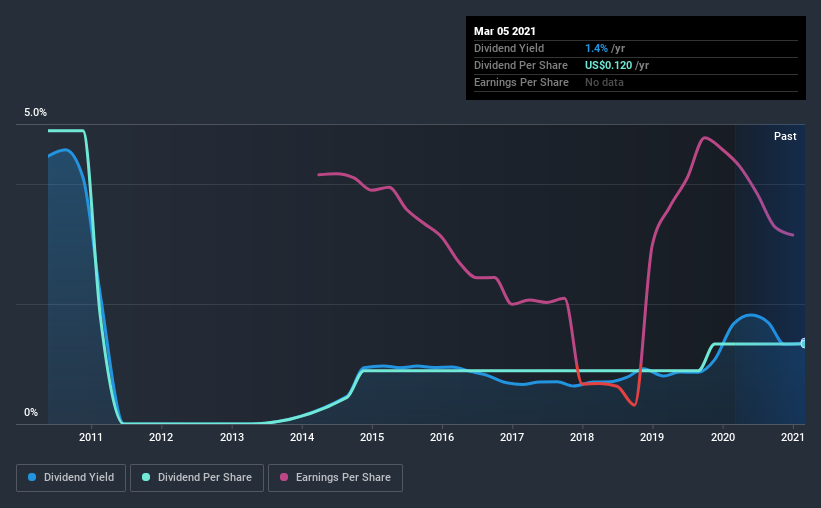The height and width of the screenshot is (508, 821).
Task: Click the blue Dividend Yield legend dot
Action: coord(32,477)
